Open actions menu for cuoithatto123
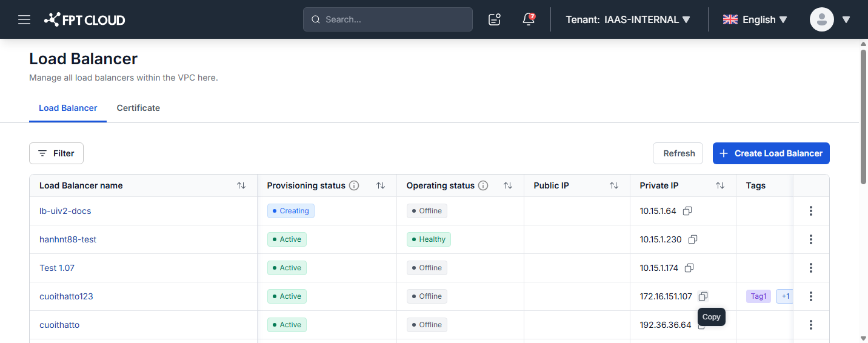Viewport: 868px width, 343px height. click(x=811, y=296)
